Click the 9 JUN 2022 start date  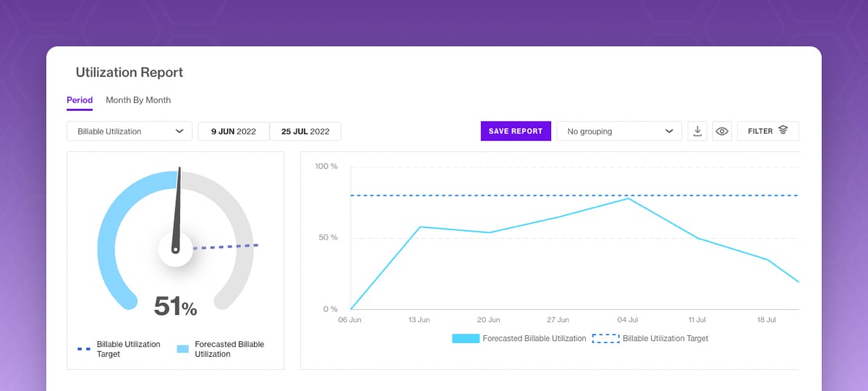pos(233,131)
